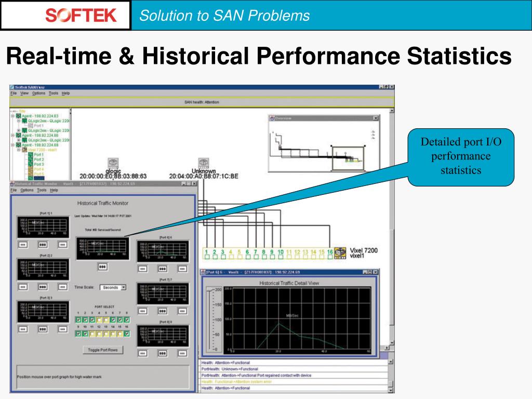Uncheck port 1 in Port Select
Image resolution: width=532 pixels, height=399 pixels.
pyautogui.click(x=78, y=320)
